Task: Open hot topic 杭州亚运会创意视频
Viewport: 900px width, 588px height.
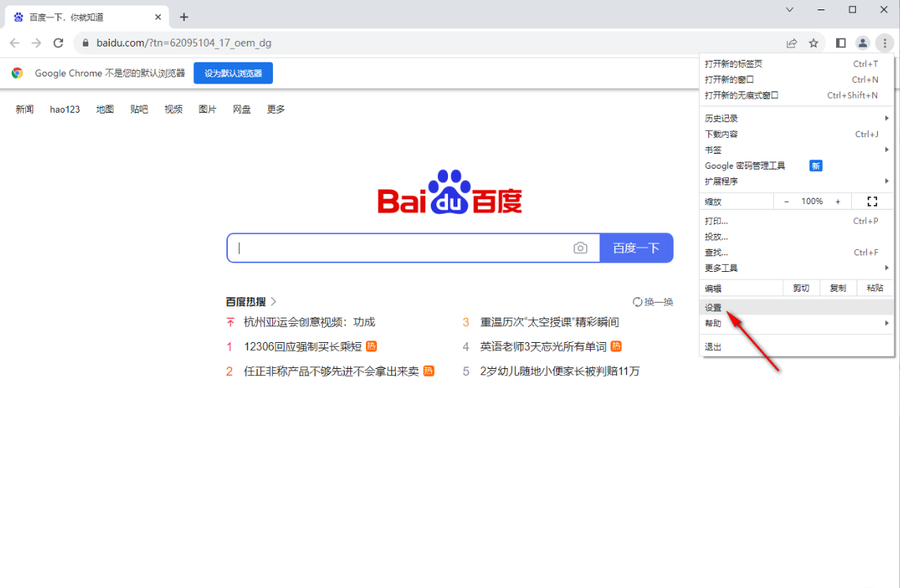Action: pos(309,322)
